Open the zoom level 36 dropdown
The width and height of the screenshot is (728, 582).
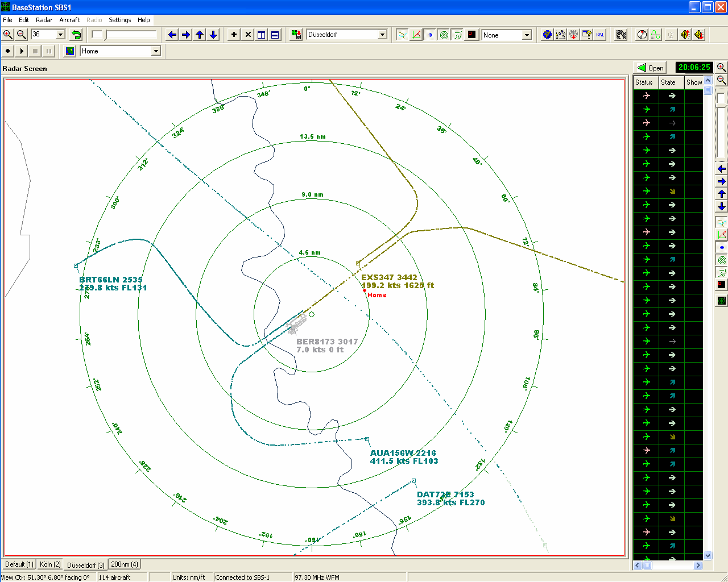click(x=60, y=35)
